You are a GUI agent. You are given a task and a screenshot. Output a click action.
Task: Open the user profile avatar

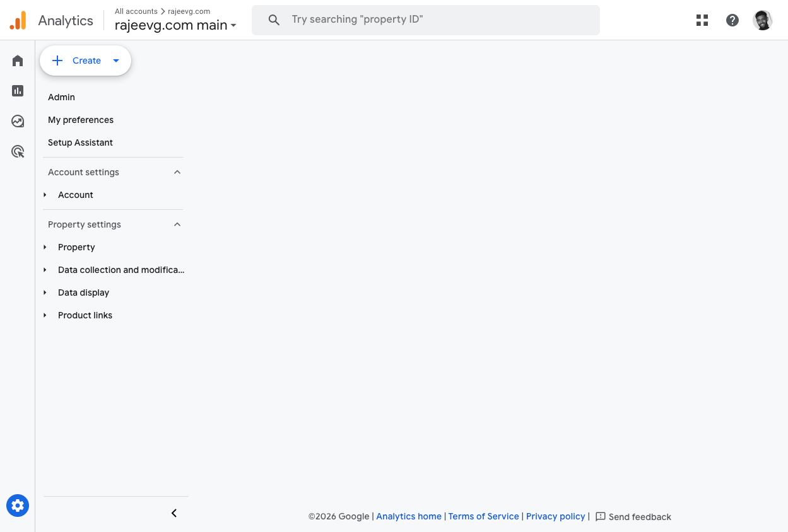click(x=763, y=20)
